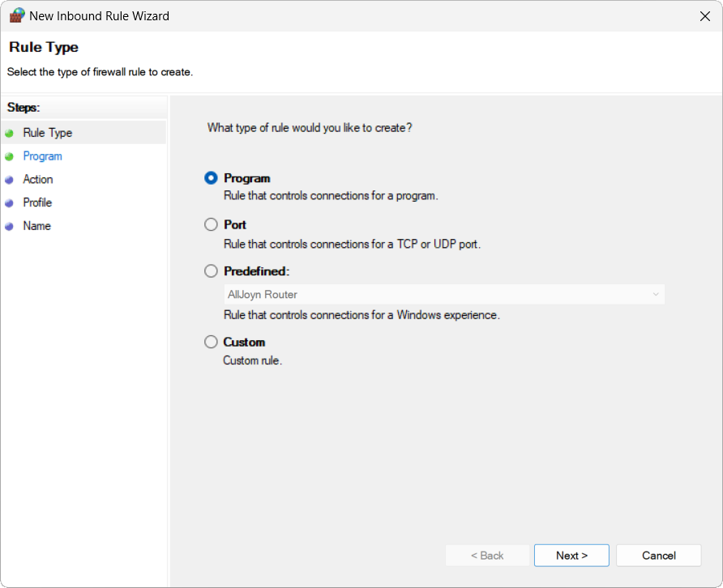
Task: Click the green bullet beside Rule Type step
Action: click(x=9, y=133)
